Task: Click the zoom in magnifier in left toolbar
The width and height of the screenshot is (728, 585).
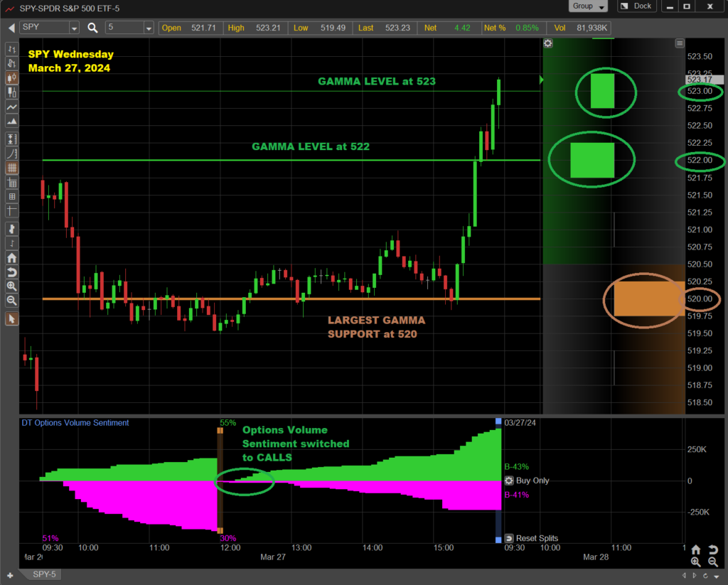Action: [11, 286]
